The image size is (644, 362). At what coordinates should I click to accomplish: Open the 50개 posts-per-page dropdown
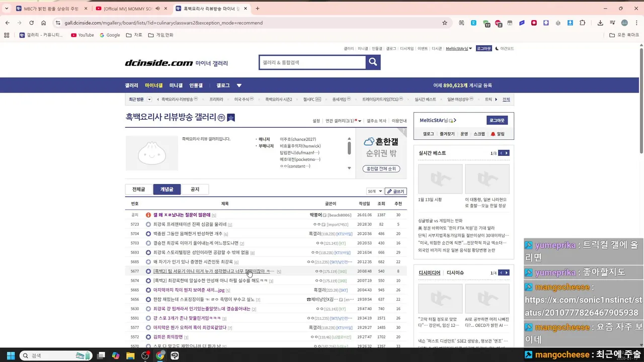click(x=375, y=192)
